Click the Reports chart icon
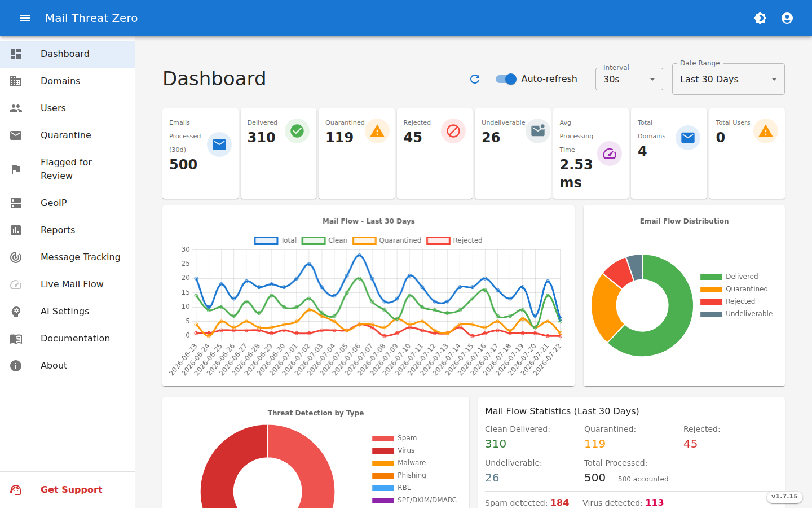 click(x=16, y=230)
